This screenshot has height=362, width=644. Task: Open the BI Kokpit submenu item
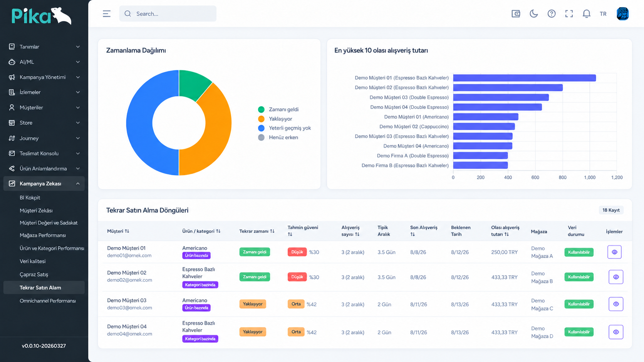[x=30, y=197]
